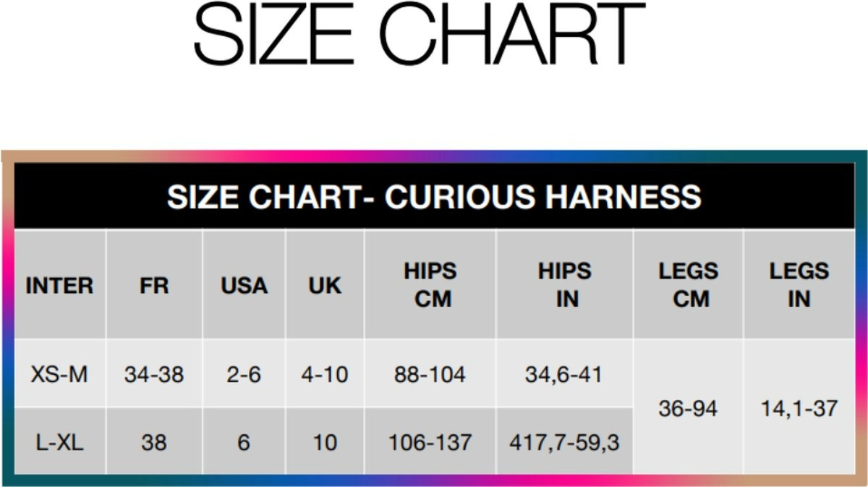Image resolution: width=868 pixels, height=487 pixels.
Task: Click the HIPS IN column header
Action: point(565,285)
